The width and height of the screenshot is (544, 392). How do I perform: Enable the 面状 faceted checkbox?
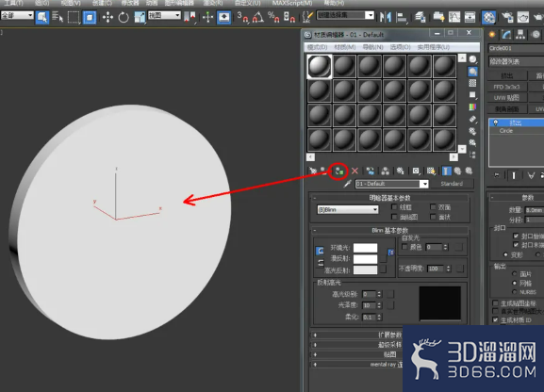click(433, 217)
